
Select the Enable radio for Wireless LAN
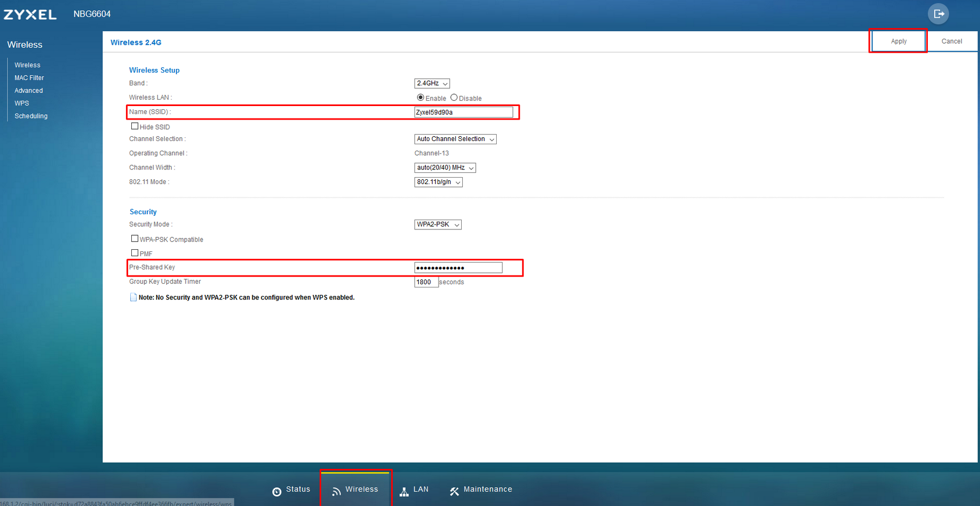(420, 97)
